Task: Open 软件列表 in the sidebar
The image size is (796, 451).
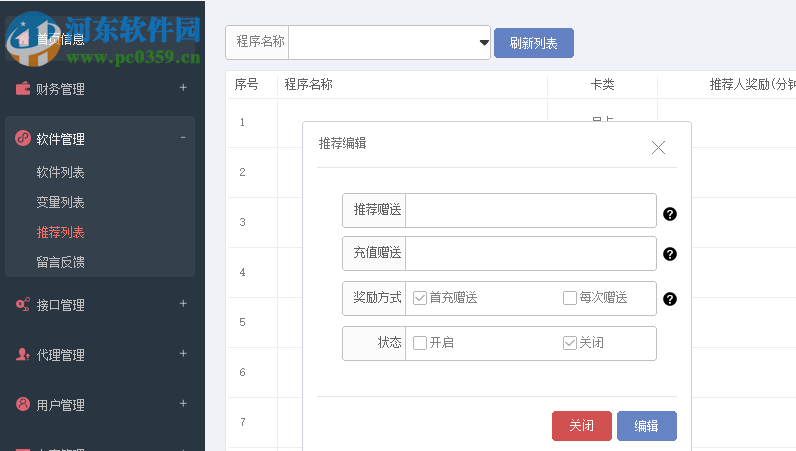Action: pyautogui.click(x=60, y=172)
